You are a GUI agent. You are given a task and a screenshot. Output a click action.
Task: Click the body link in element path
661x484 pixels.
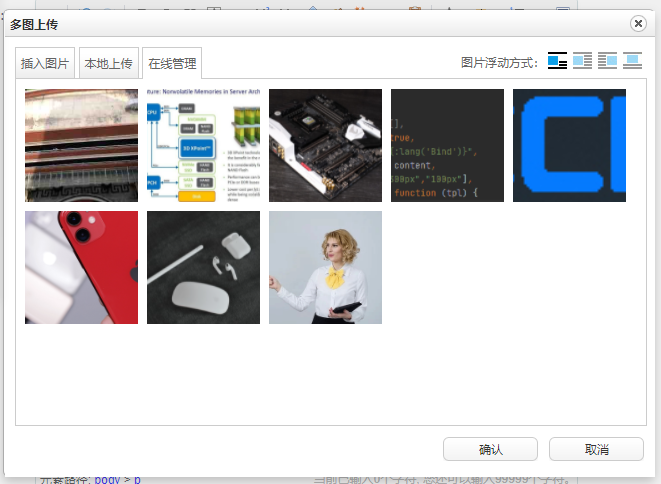click(107, 480)
